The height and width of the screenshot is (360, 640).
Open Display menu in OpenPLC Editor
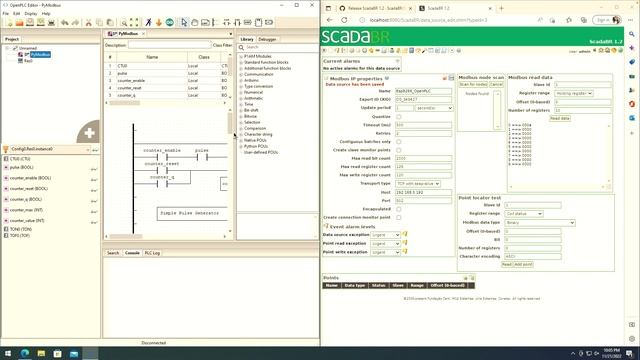(x=31, y=13)
